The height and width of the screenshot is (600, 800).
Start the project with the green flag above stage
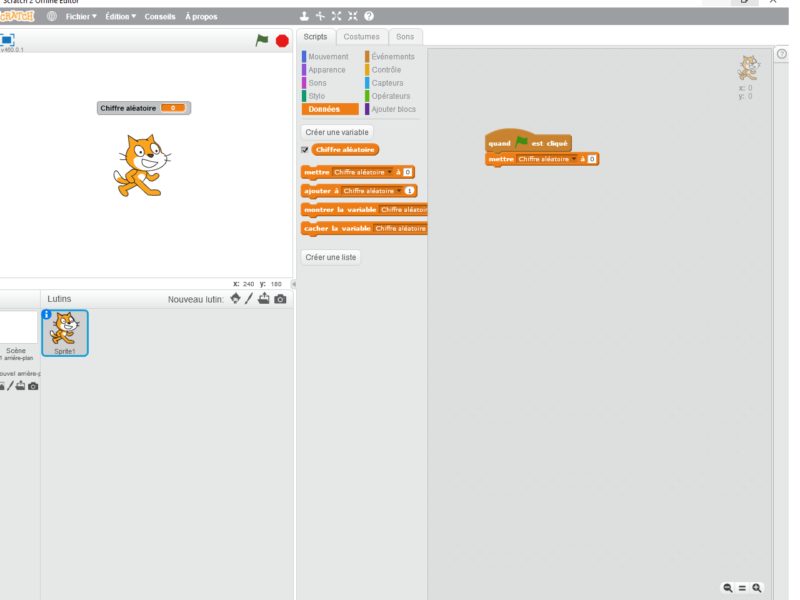pos(262,40)
